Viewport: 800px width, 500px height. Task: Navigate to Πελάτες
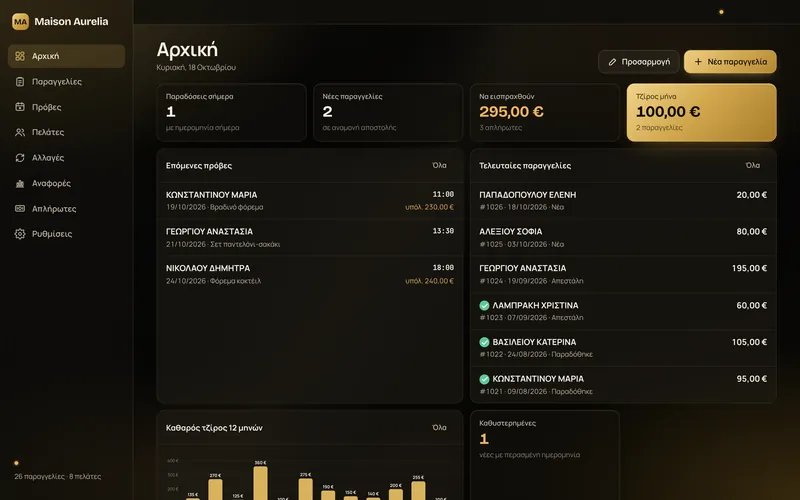click(x=66, y=132)
